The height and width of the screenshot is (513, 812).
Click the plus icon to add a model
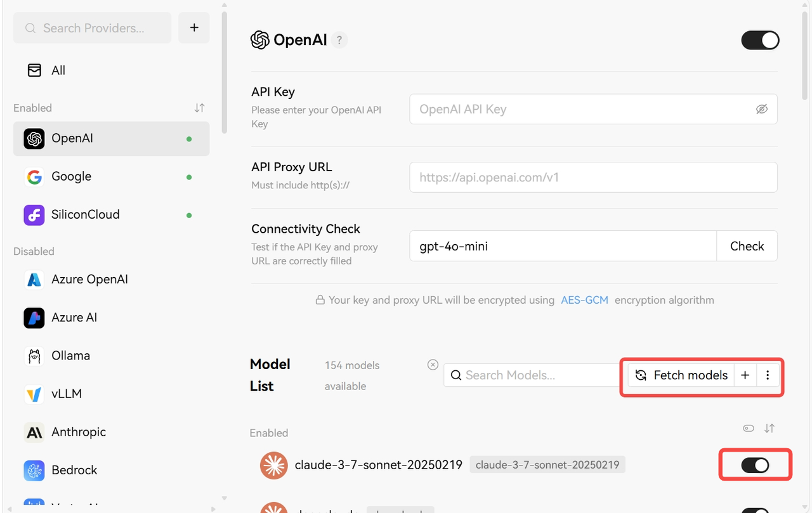click(745, 375)
